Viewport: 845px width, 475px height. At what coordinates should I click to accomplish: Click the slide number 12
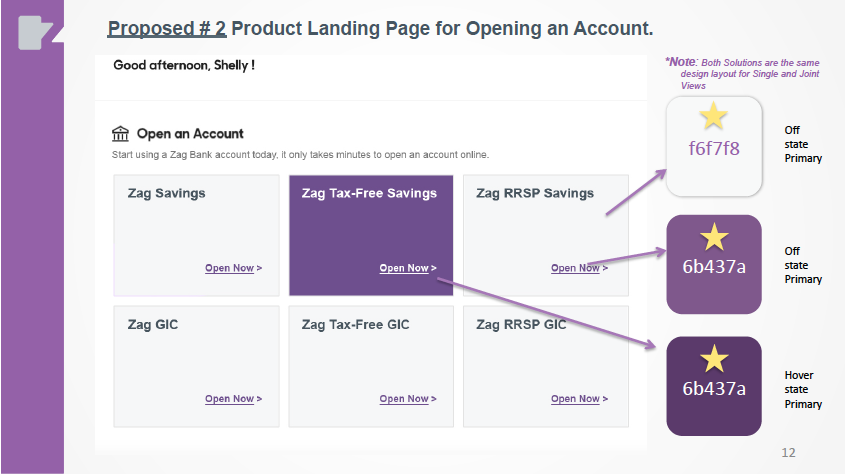pyautogui.click(x=788, y=453)
